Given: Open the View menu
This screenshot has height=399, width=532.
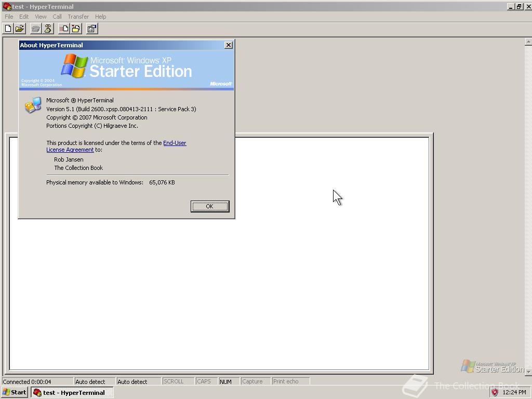Looking at the screenshot, I should pyautogui.click(x=41, y=17).
